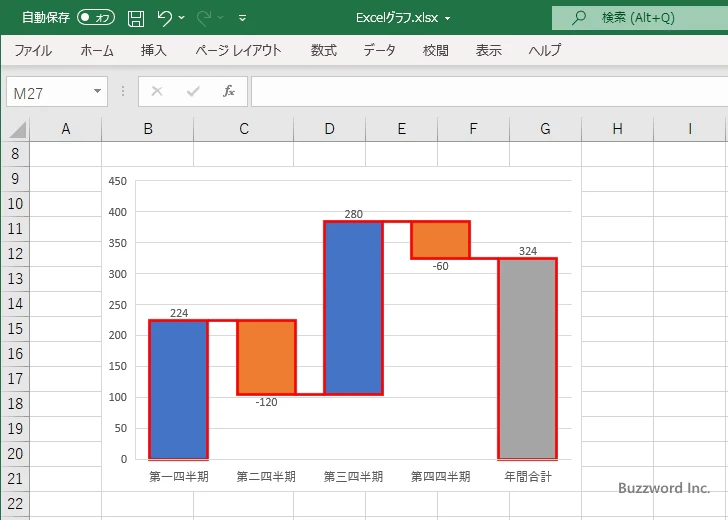Click the search magnifier icon
This screenshot has height=520, width=728.
[x=578, y=18]
